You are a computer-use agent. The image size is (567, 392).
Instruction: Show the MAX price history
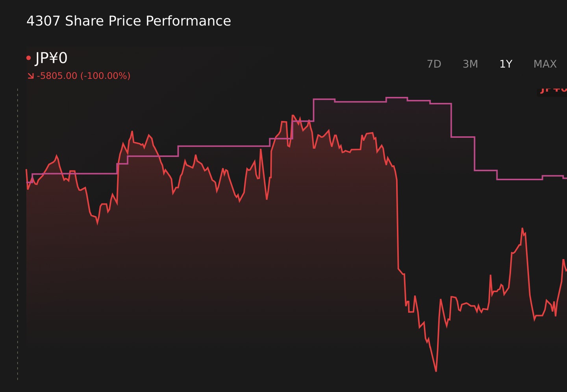click(545, 64)
